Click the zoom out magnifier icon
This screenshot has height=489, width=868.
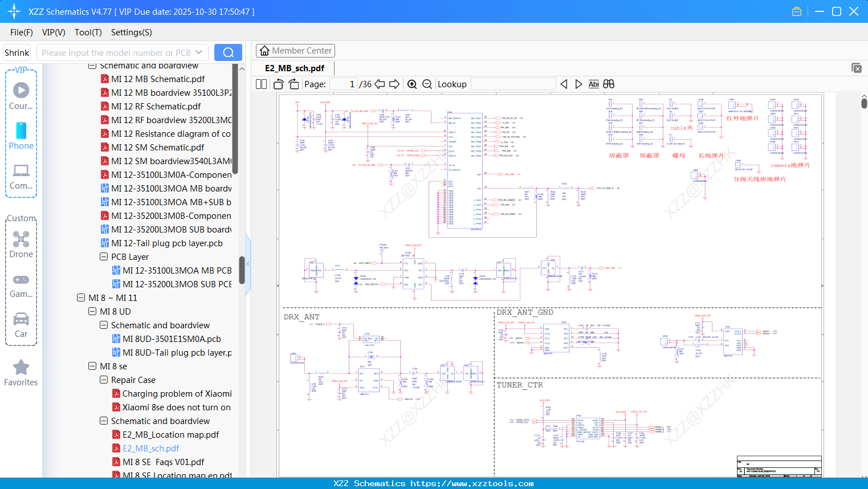click(427, 84)
